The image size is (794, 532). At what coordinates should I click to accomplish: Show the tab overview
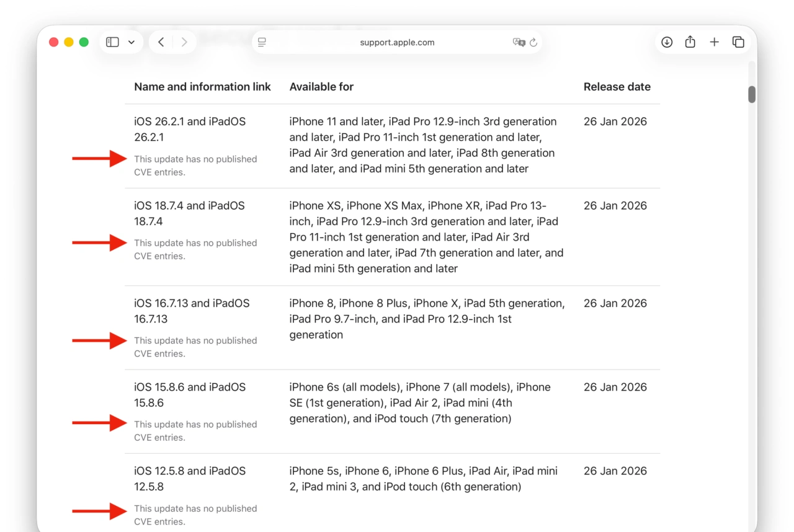click(x=738, y=42)
